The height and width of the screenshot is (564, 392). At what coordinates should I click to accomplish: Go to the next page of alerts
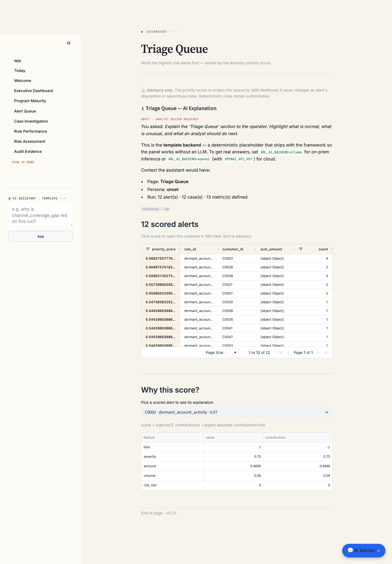pyautogui.click(x=318, y=353)
